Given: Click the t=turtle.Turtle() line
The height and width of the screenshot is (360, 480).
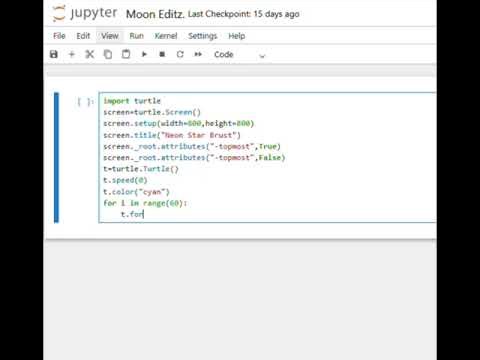Looking at the screenshot, I should tap(141, 169).
